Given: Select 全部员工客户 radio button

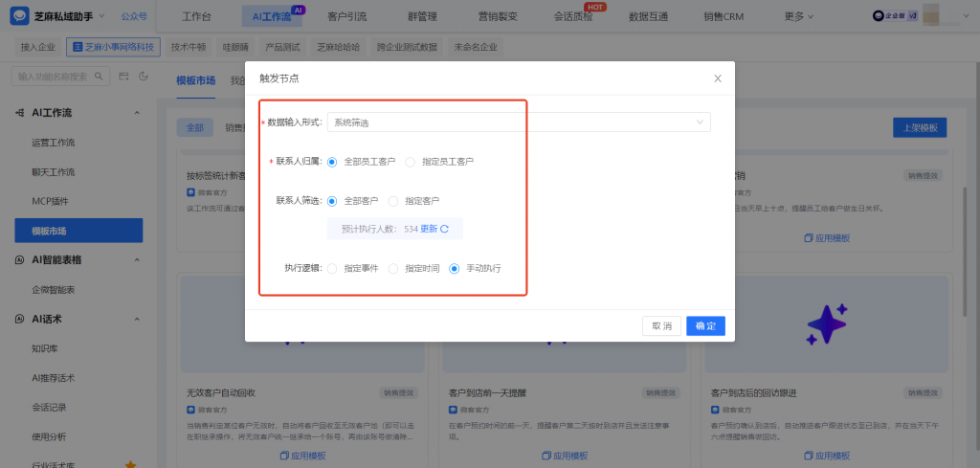Looking at the screenshot, I should 332,162.
